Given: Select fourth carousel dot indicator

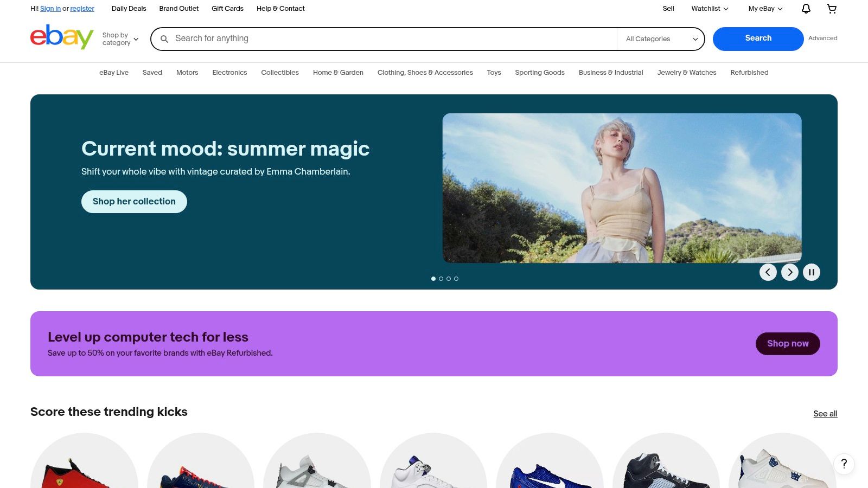Looking at the screenshot, I should click(456, 279).
